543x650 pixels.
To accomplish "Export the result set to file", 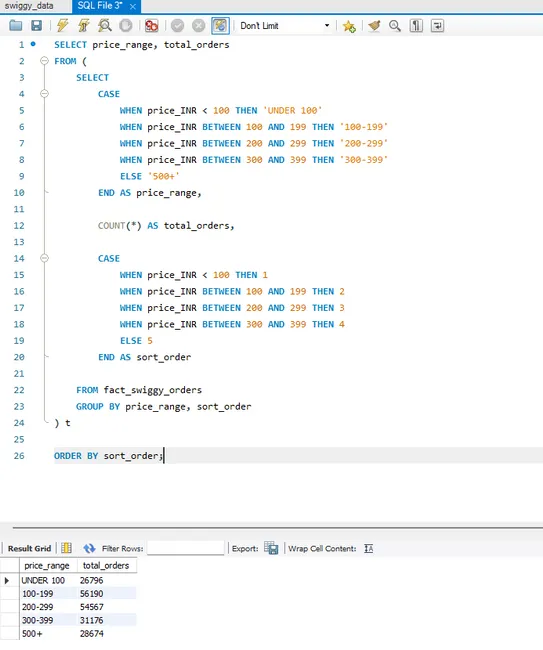I will [x=271, y=548].
